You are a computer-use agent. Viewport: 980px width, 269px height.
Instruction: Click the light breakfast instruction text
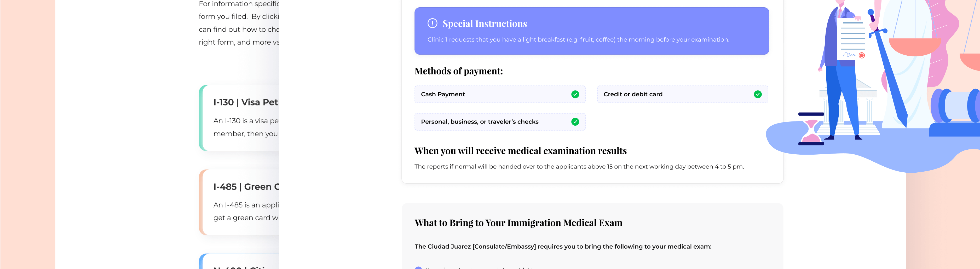pos(578,39)
